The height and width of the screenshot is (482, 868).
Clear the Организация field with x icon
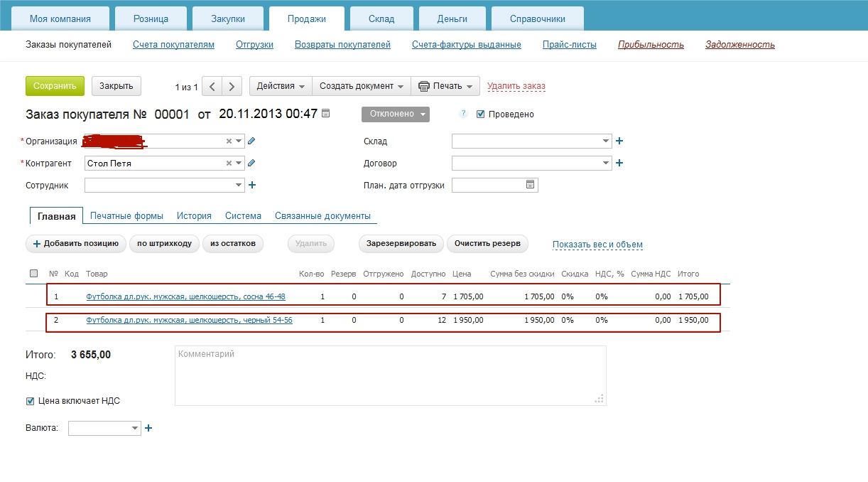point(229,141)
